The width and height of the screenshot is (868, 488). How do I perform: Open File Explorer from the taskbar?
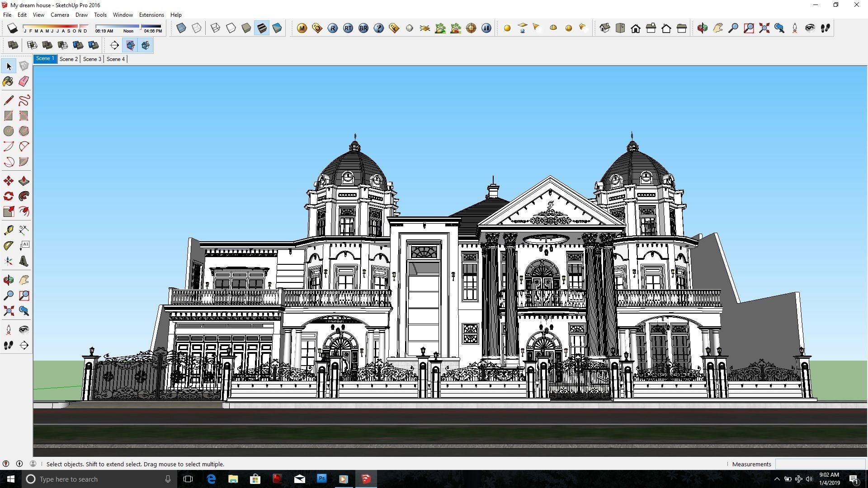pyautogui.click(x=233, y=479)
